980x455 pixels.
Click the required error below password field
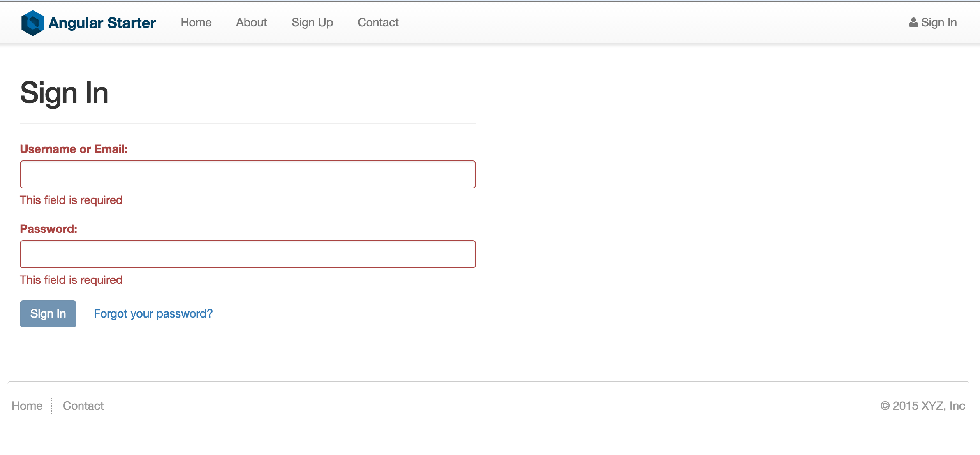(71, 280)
